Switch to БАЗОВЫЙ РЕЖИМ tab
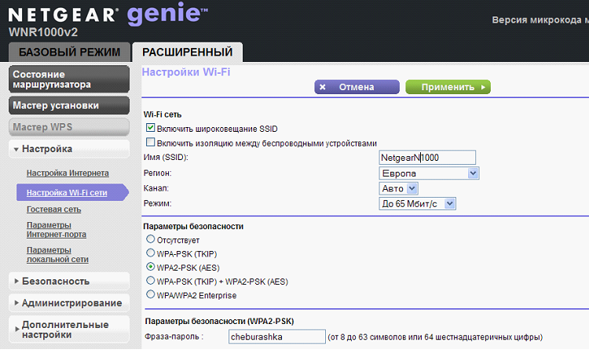The image size is (589, 364). [x=69, y=52]
